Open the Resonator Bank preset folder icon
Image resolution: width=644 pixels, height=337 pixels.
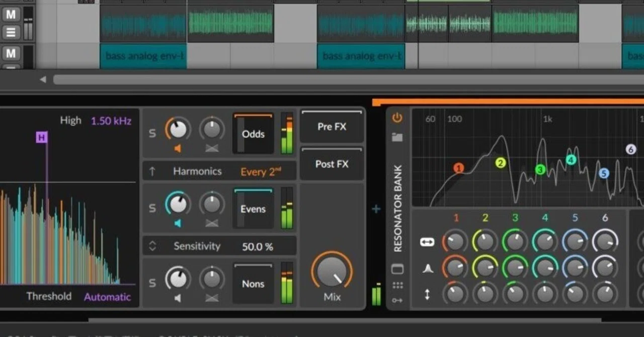point(397,137)
